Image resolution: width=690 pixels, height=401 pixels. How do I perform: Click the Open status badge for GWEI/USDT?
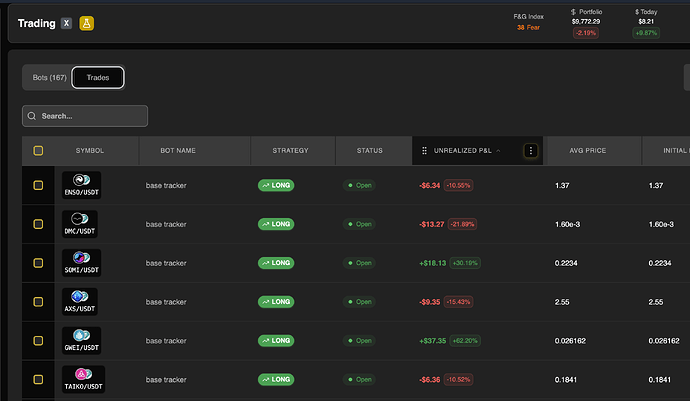(x=359, y=341)
